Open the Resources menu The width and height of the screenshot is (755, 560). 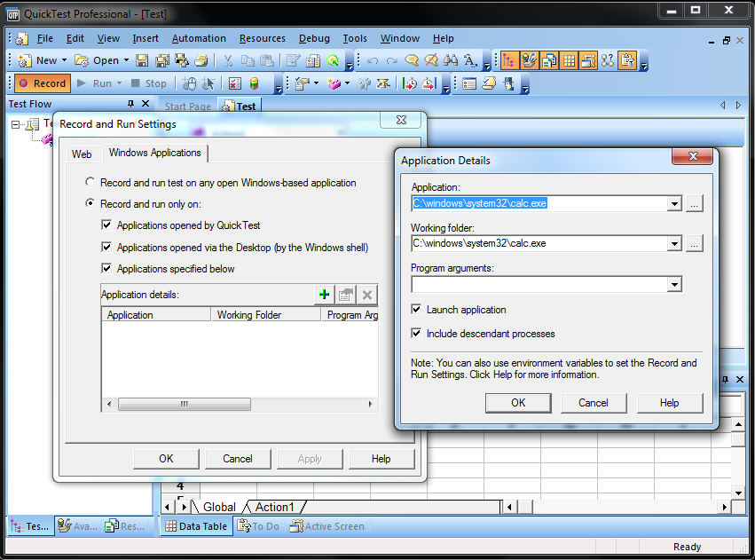(263, 38)
